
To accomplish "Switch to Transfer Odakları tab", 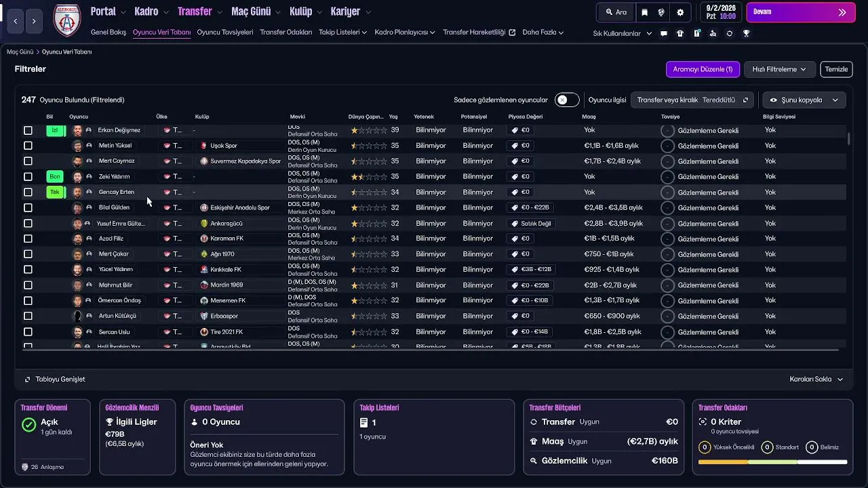I will tap(286, 33).
